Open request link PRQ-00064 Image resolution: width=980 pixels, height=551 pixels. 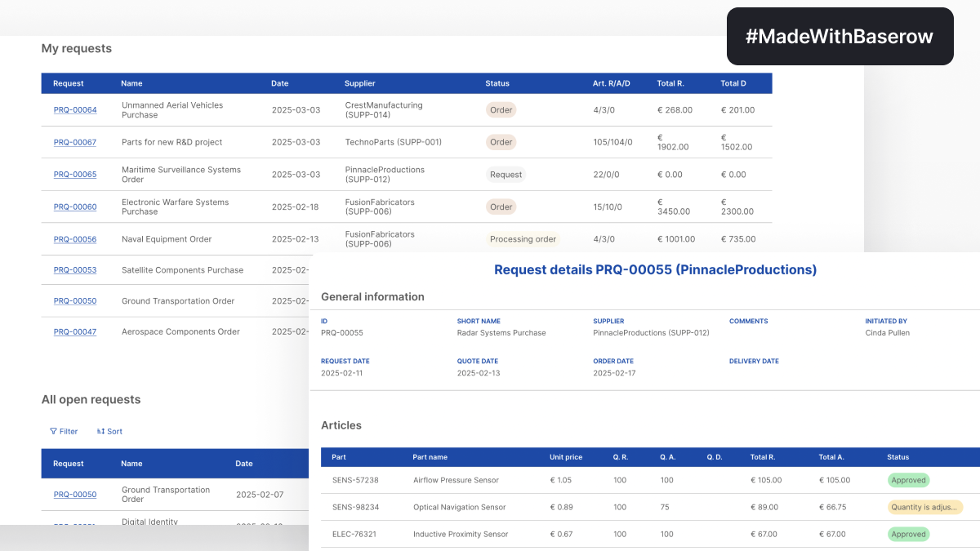click(75, 110)
